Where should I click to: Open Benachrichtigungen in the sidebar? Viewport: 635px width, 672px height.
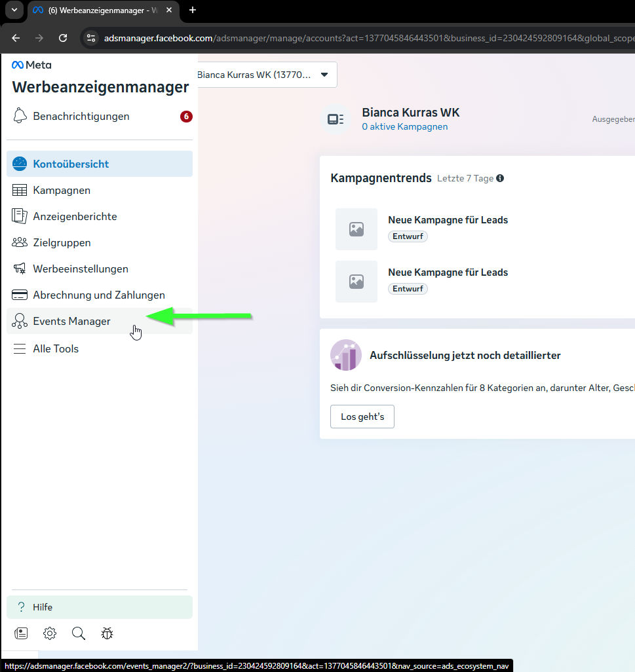point(100,117)
